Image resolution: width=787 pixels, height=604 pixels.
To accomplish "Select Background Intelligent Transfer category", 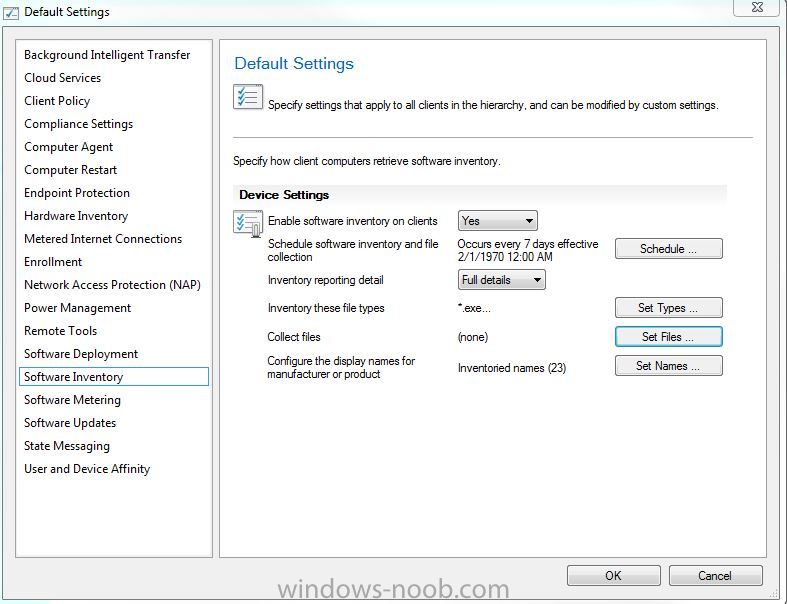I will click(x=107, y=55).
